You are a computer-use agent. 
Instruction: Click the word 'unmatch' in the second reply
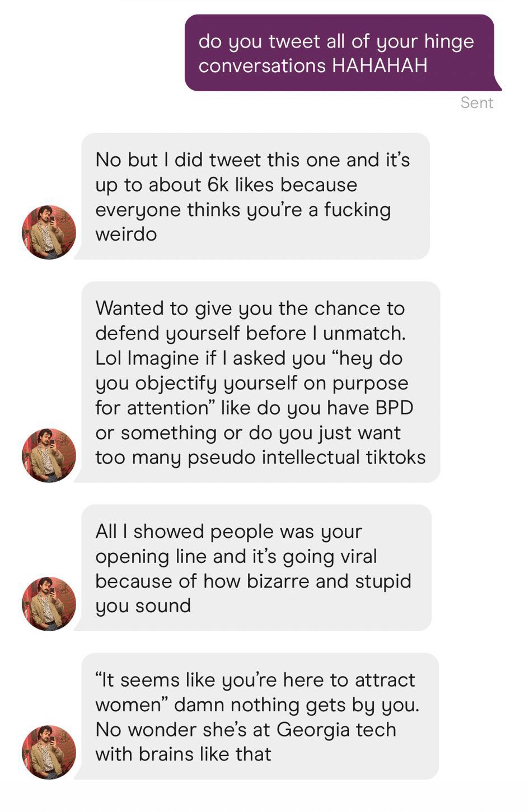pos(363,334)
